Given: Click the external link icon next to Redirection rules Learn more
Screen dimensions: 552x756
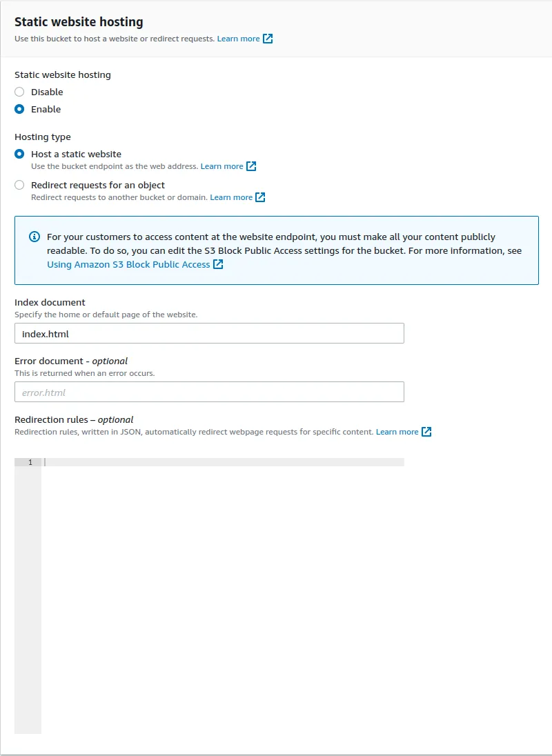Looking at the screenshot, I should [x=426, y=431].
